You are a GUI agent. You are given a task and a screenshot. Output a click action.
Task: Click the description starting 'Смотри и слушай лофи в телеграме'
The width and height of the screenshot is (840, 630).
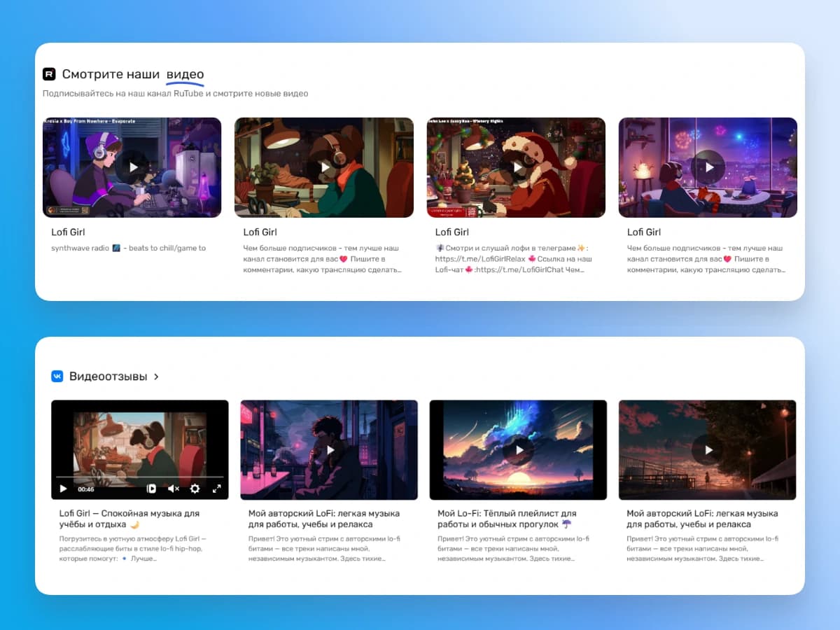click(515, 259)
